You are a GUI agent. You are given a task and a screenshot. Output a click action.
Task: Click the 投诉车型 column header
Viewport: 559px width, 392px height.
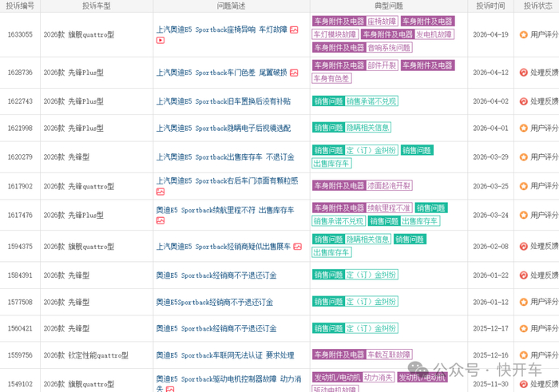point(97,6)
